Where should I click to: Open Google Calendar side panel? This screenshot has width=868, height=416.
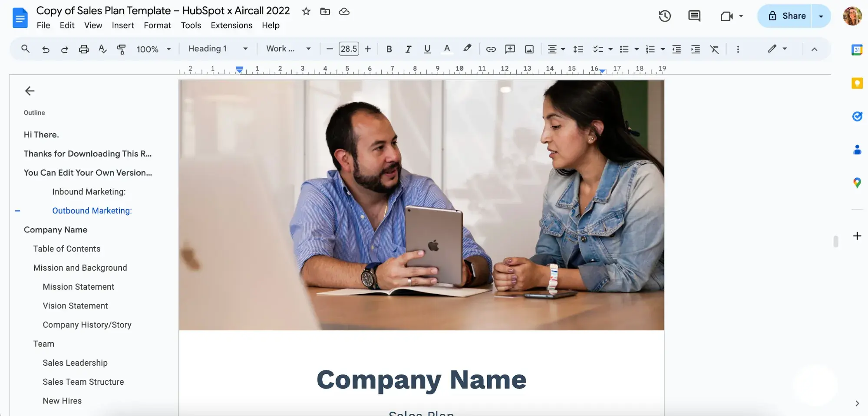click(857, 49)
